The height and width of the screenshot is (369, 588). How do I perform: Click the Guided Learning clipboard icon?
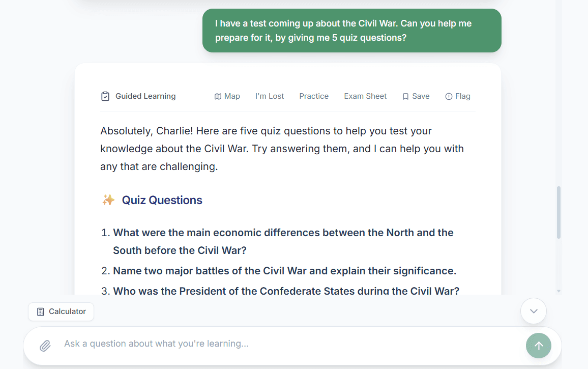coord(105,96)
